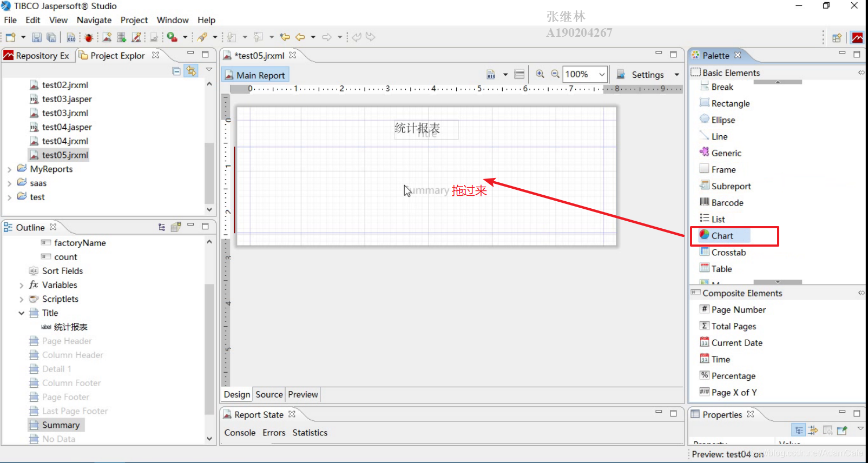Switch to the Source tab

(x=269, y=394)
